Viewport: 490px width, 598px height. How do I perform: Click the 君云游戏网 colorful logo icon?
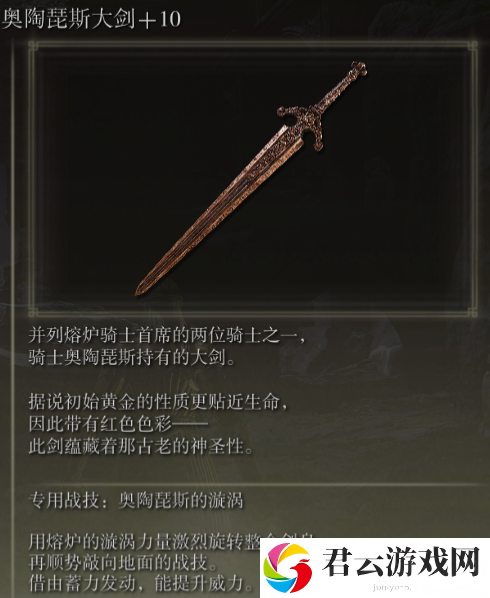(x=288, y=568)
